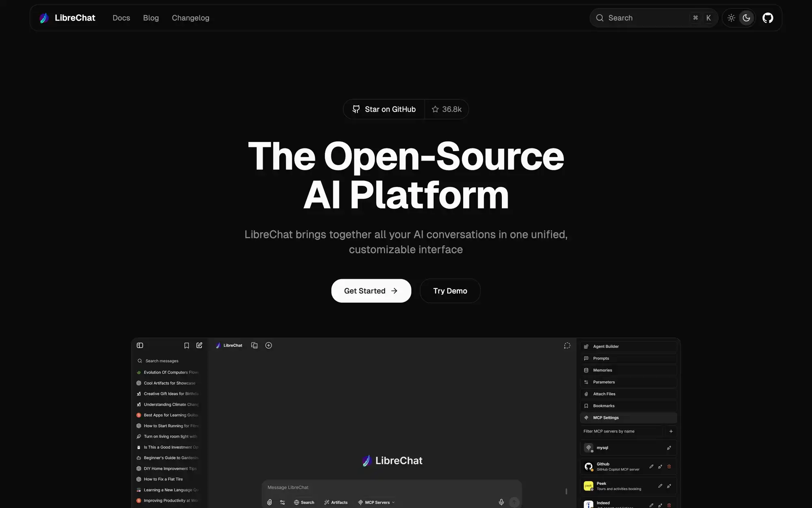
Task: Switch to light theme sun icon
Action: pyautogui.click(x=731, y=18)
